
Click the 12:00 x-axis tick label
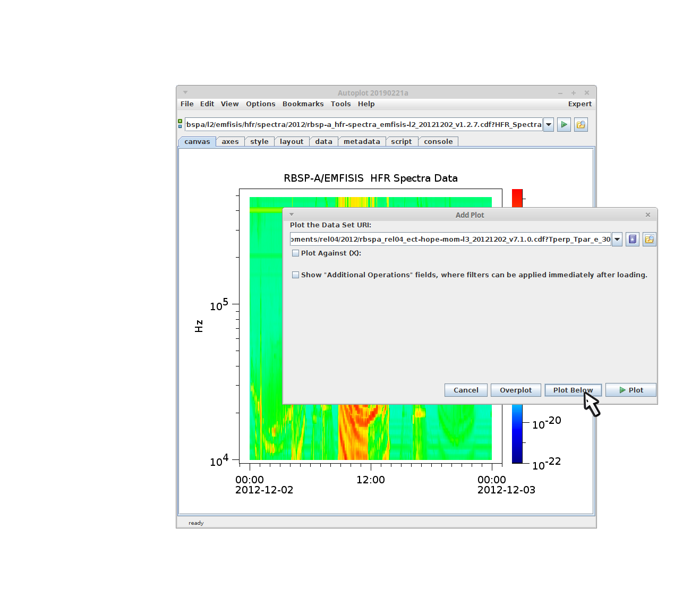click(371, 480)
